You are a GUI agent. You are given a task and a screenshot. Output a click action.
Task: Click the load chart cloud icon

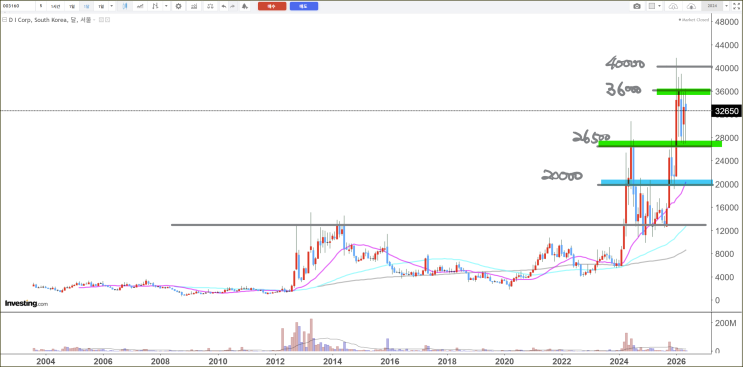673,6
